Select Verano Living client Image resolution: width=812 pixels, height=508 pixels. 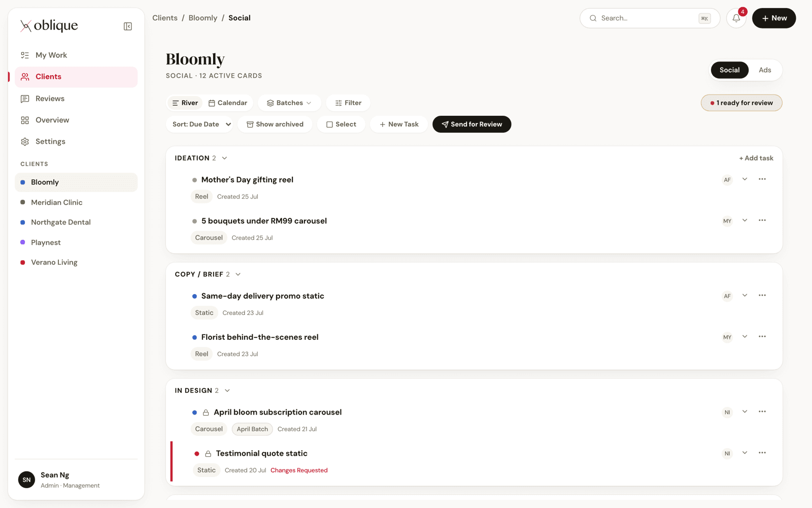(76, 263)
